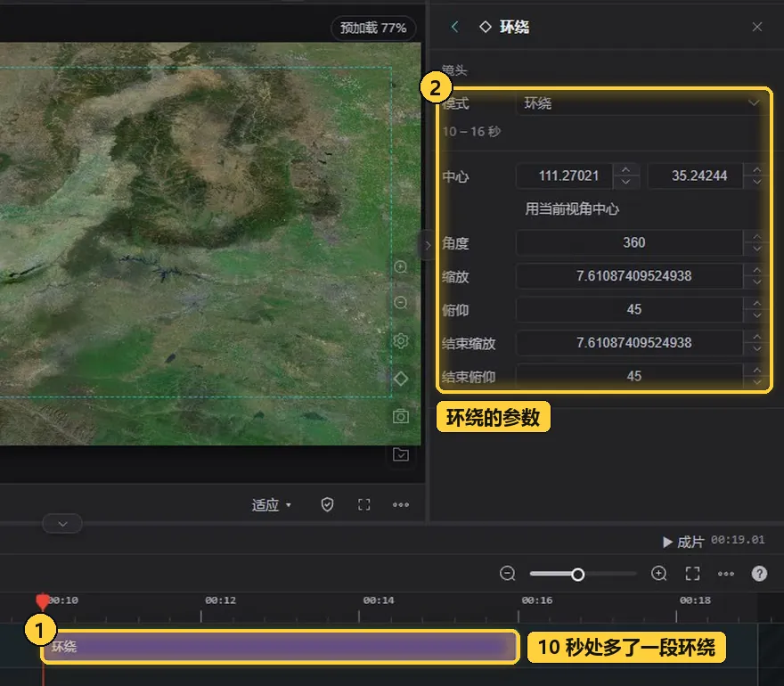Edit the 角度 field with value 360
Viewport: 784px width, 686px height.
(630, 242)
